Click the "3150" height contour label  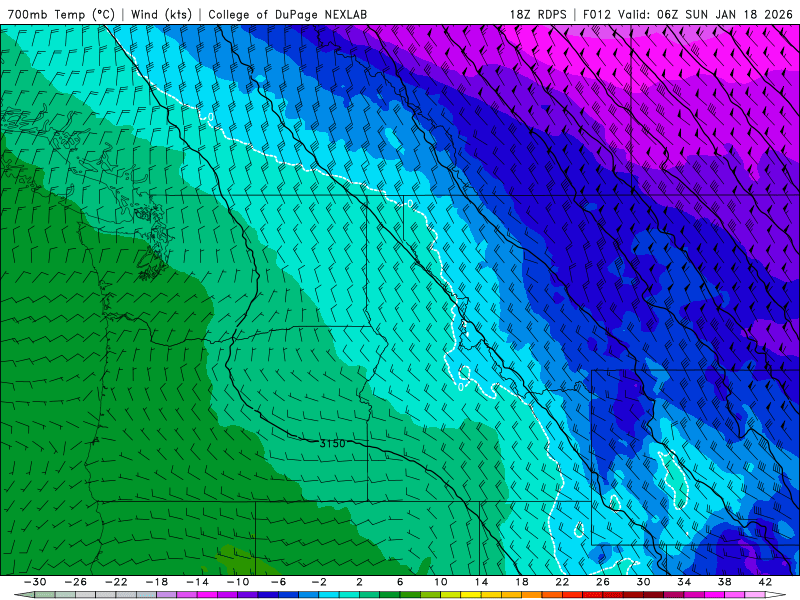point(332,443)
